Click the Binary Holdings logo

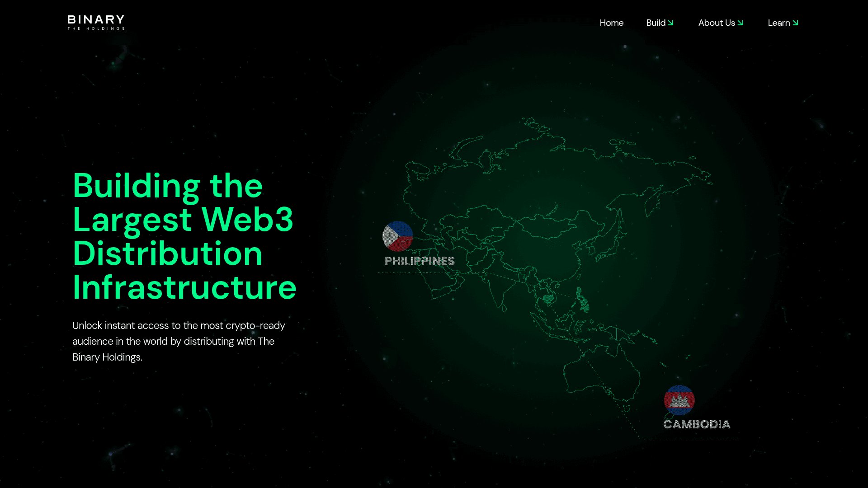tap(96, 23)
